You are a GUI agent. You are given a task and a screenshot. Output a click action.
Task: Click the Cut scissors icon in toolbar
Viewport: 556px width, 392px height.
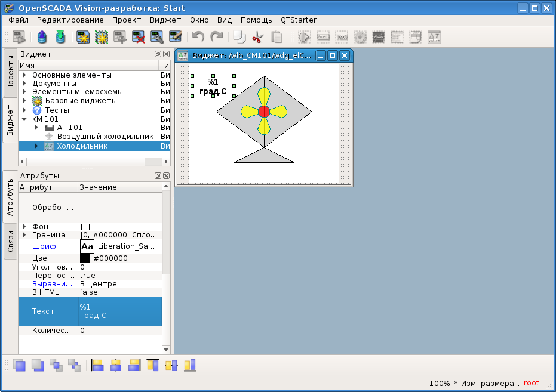(257, 37)
